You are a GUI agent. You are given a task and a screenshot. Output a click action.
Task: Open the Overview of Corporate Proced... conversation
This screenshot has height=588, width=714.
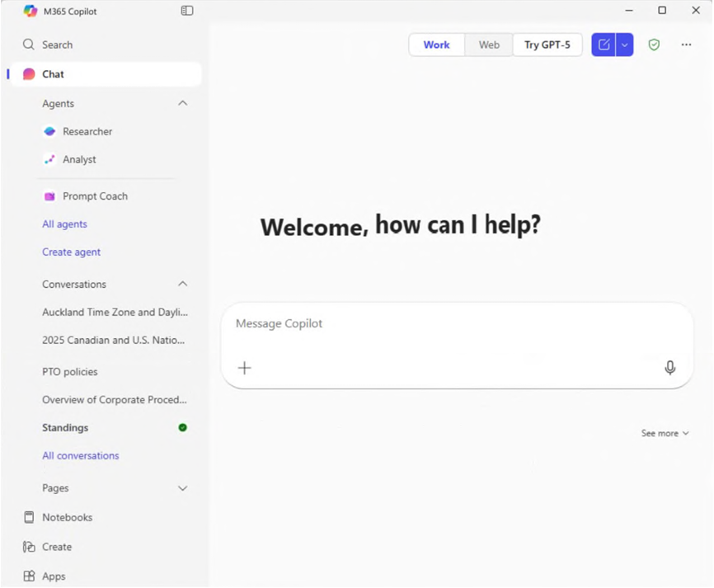pos(115,399)
